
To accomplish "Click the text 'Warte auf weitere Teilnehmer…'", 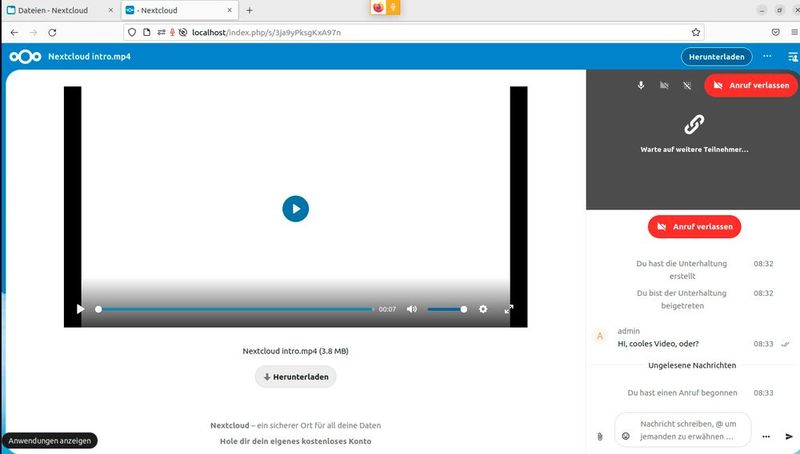I will point(694,149).
